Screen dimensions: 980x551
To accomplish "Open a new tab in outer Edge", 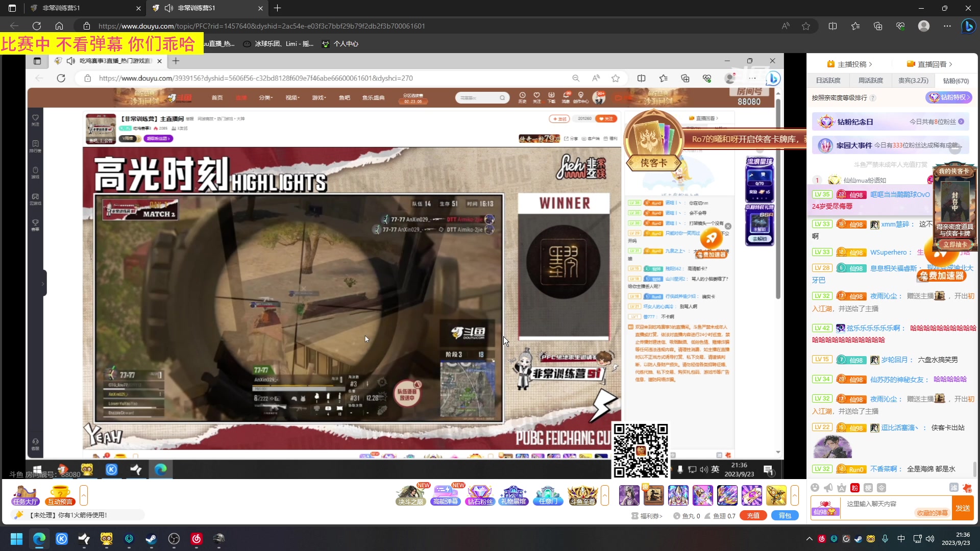I will 277,8.
